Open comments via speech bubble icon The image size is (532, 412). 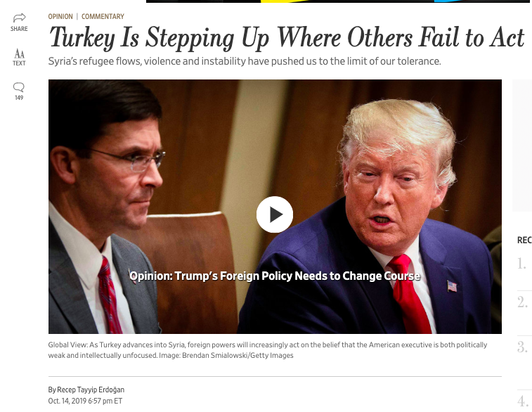point(19,87)
